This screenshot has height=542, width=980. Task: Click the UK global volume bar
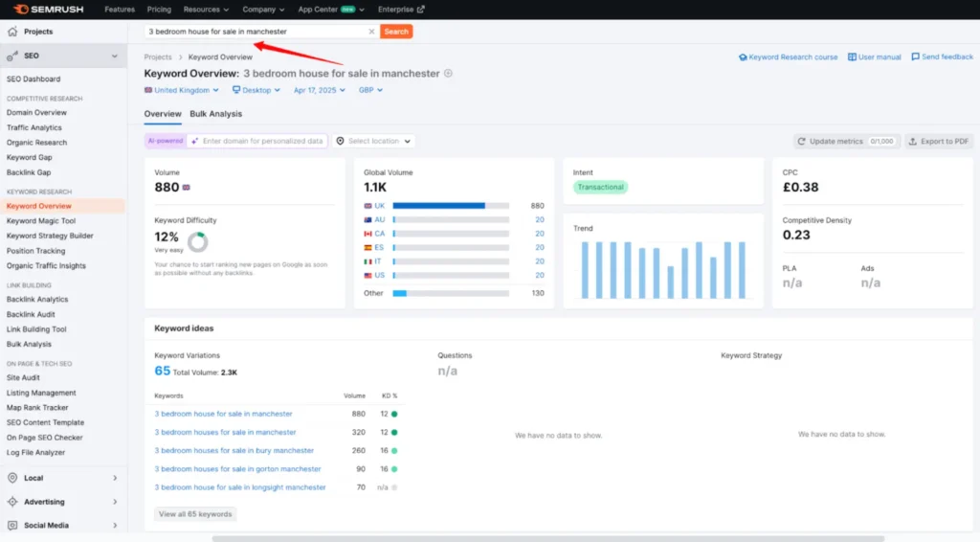pyautogui.click(x=451, y=206)
